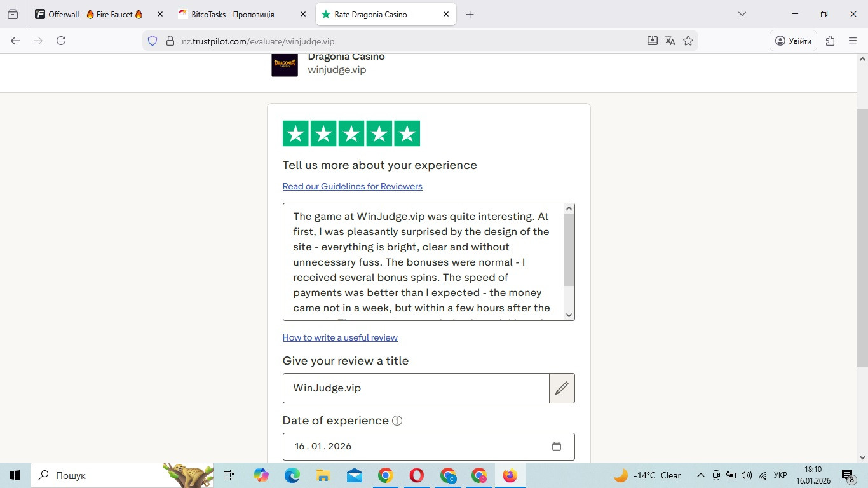Click review textarea scroll up arrow
Image resolution: width=868 pixels, height=488 pixels.
(569, 208)
